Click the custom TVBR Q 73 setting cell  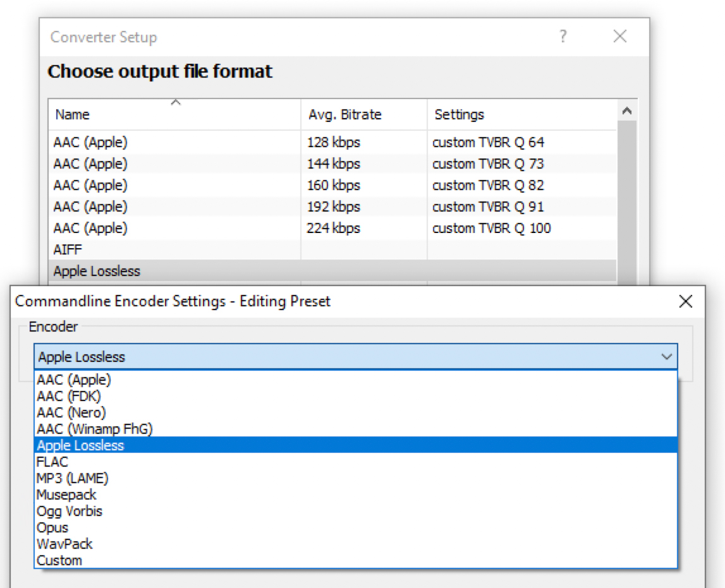click(x=488, y=164)
